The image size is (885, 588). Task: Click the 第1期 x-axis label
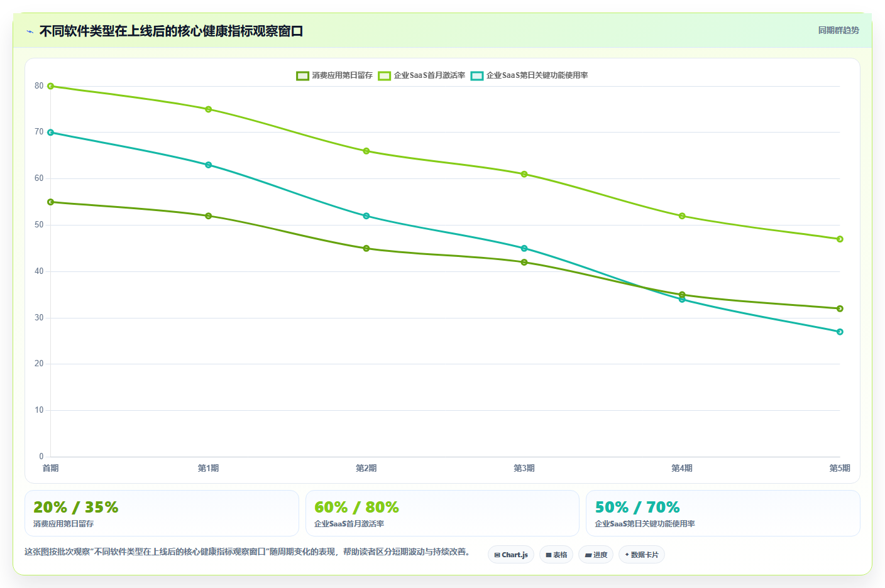pos(209,468)
